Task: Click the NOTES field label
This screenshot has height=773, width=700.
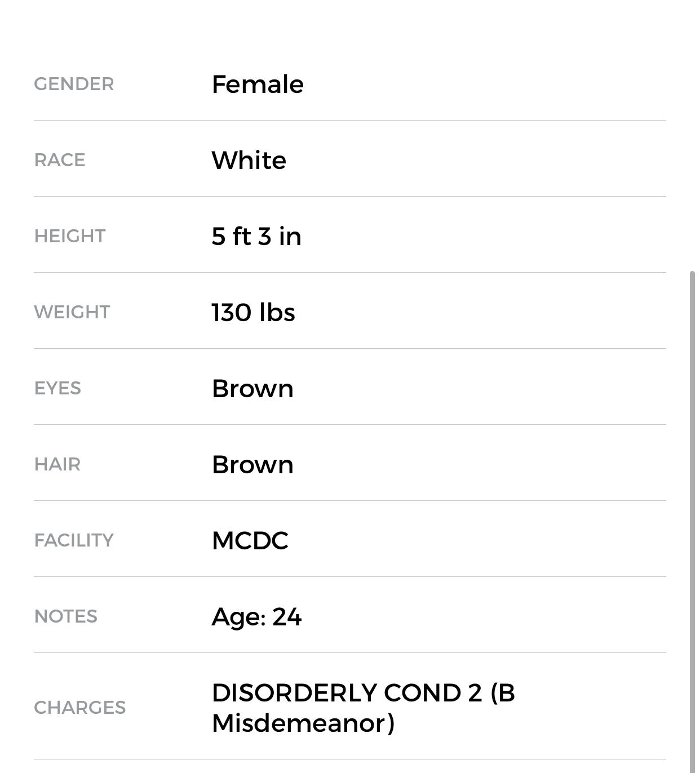Action: tap(66, 616)
